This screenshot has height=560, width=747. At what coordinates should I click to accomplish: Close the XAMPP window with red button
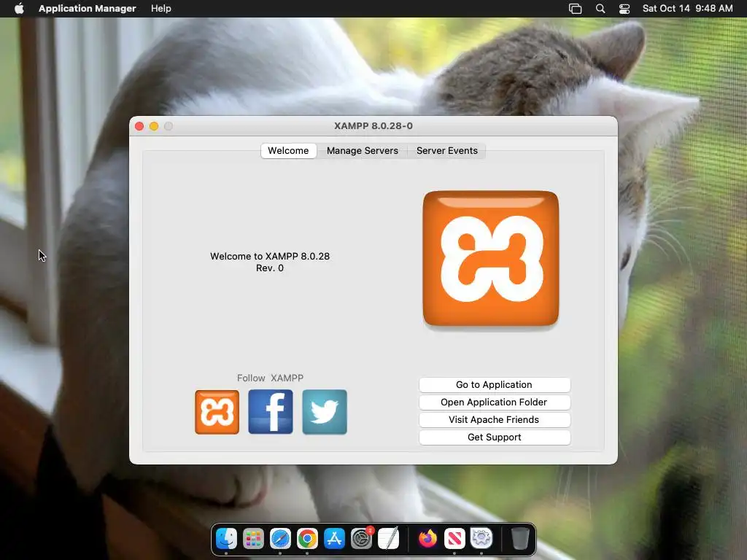(x=139, y=126)
